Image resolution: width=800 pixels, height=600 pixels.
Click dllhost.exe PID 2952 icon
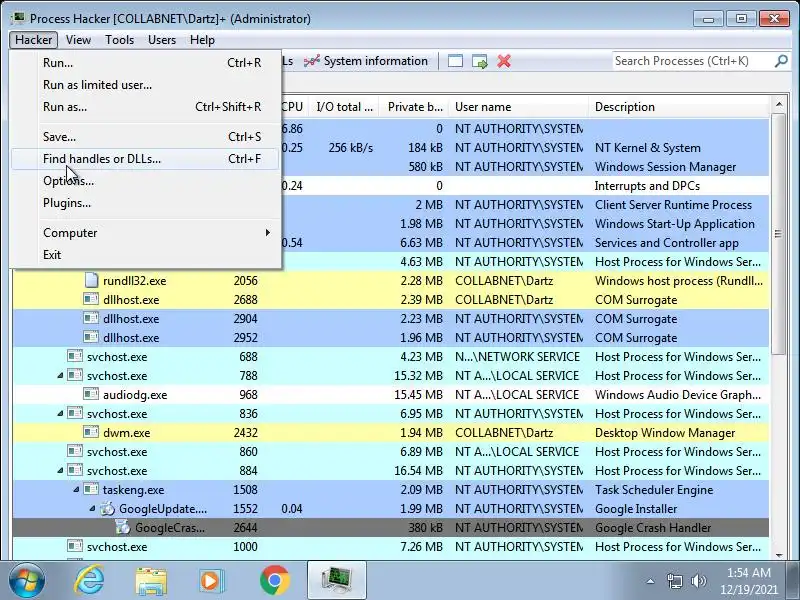(91, 337)
